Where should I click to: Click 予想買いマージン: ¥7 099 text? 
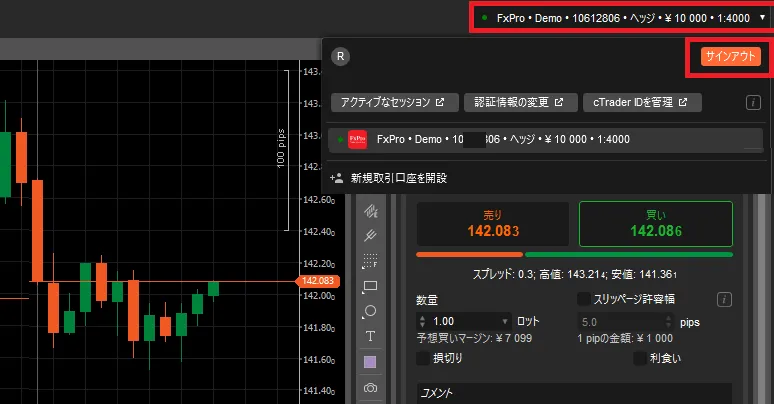(x=474, y=339)
